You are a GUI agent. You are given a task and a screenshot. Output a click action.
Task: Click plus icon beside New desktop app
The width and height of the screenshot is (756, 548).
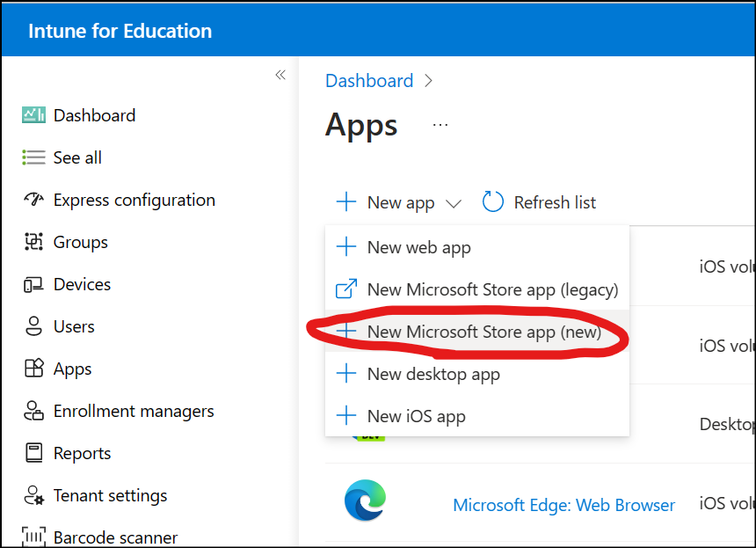346,373
